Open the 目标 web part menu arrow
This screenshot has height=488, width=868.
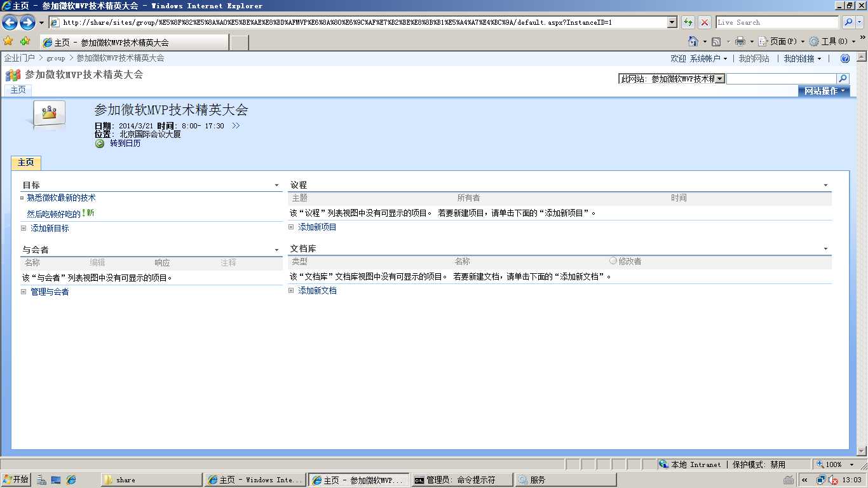[276, 186]
